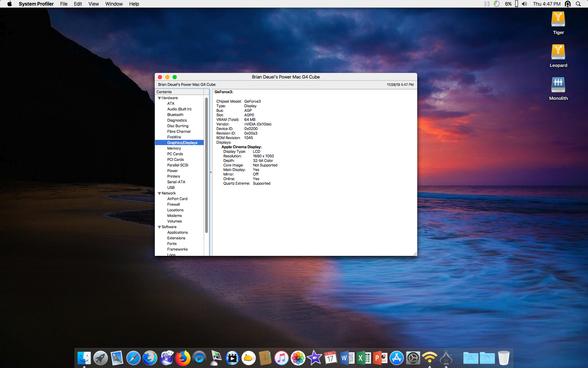Image resolution: width=588 pixels, height=368 pixels.
Task: Select AirPort Card under Network
Action: point(177,199)
